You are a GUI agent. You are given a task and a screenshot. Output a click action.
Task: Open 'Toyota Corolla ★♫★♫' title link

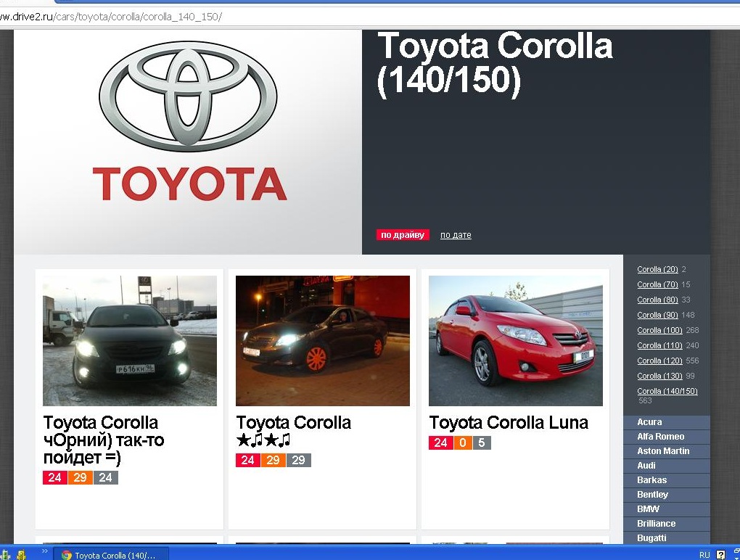point(294,431)
